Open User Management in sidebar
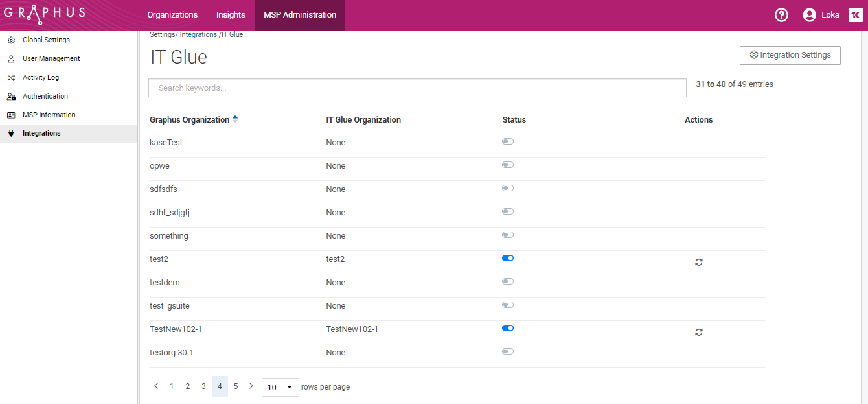This screenshot has width=868, height=404. coord(51,58)
